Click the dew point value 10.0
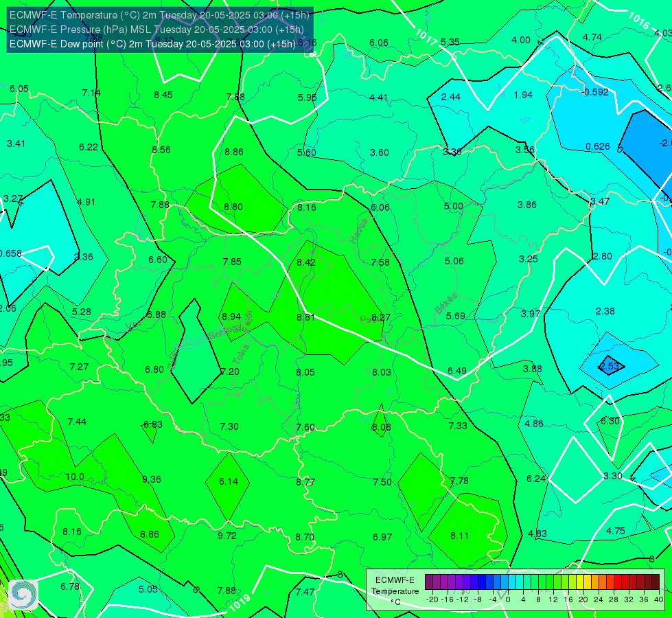 click(x=75, y=477)
